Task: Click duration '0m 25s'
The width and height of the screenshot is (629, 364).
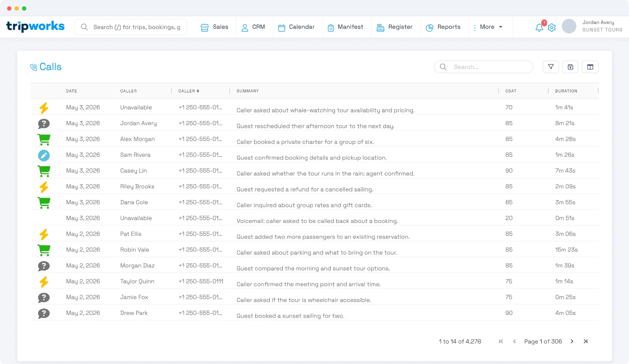Action: click(x=565, y=297)
